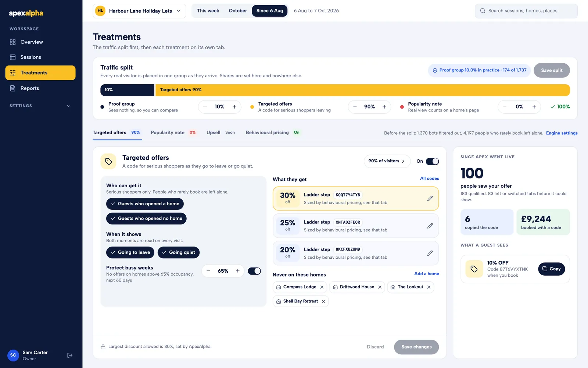Deselect the Going quiet moment
Viewport: 588px width, 368px height.
click(x=179, y=252)
